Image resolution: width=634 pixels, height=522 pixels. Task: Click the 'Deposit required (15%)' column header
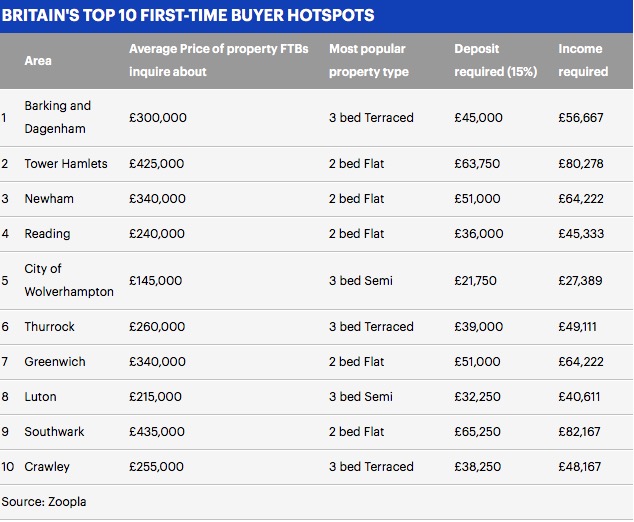[x=495, y=60]
